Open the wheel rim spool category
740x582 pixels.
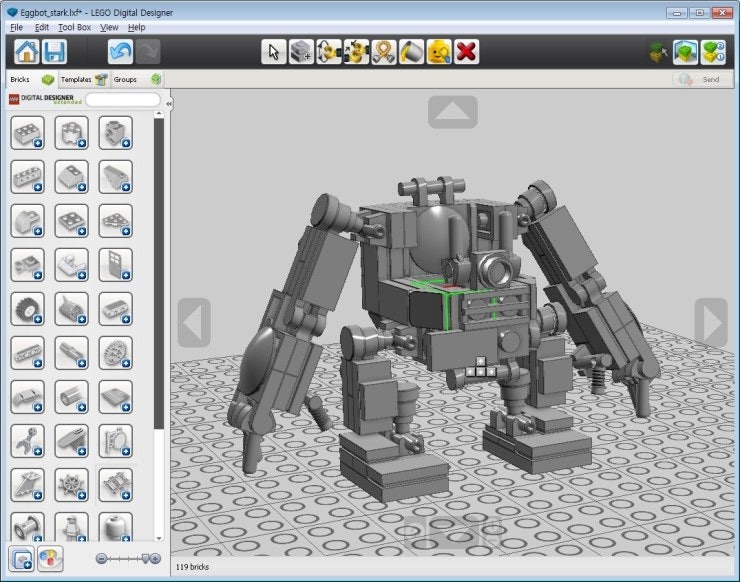(x=27, y=527)
